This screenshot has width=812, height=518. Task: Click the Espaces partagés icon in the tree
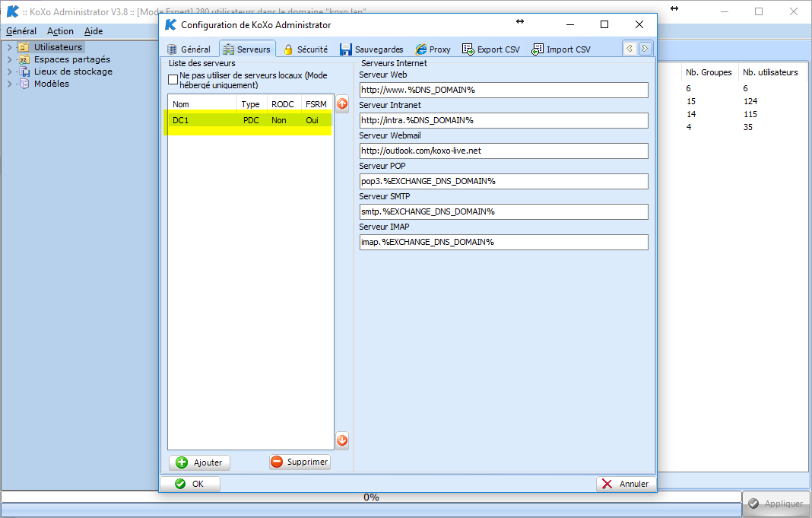tap(24, 59)
